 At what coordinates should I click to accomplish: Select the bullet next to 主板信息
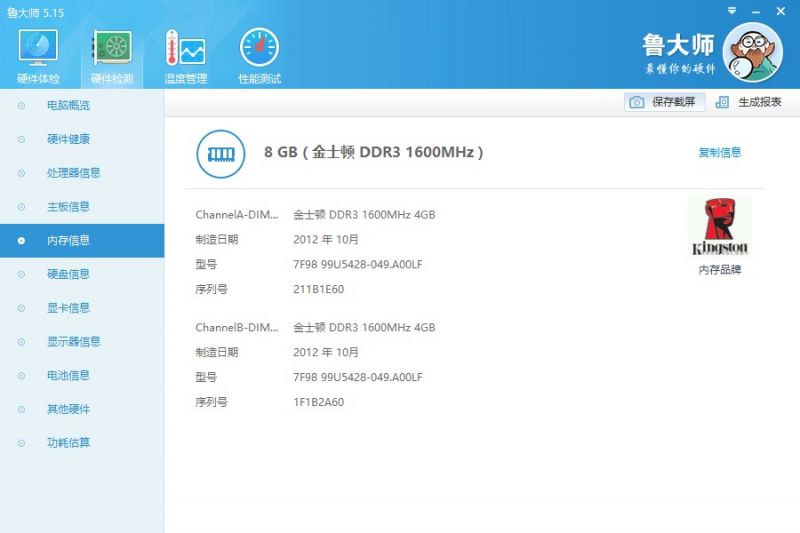coord(21,207)
